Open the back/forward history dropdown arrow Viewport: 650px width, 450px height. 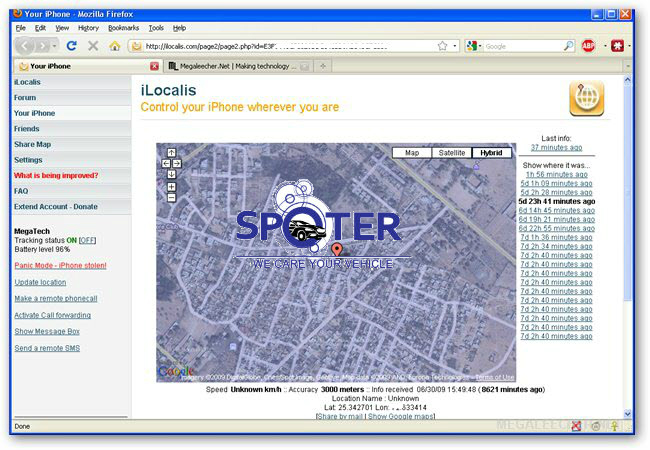(x=53, y=46)
